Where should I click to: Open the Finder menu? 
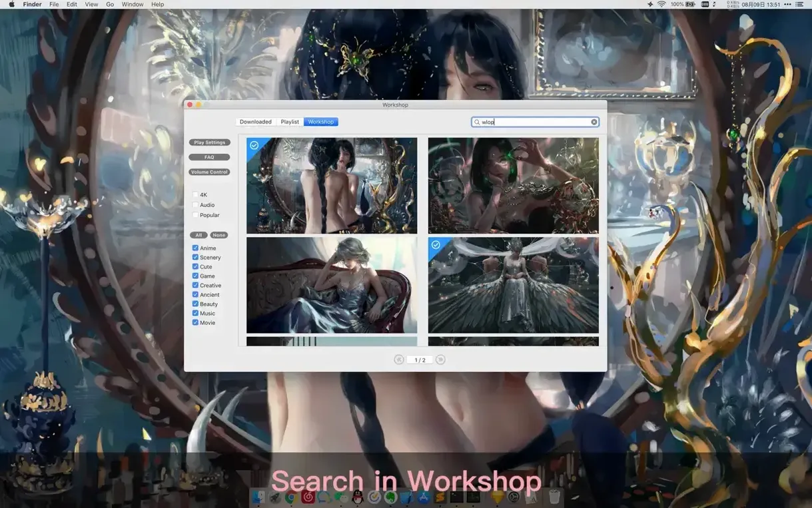32,4
